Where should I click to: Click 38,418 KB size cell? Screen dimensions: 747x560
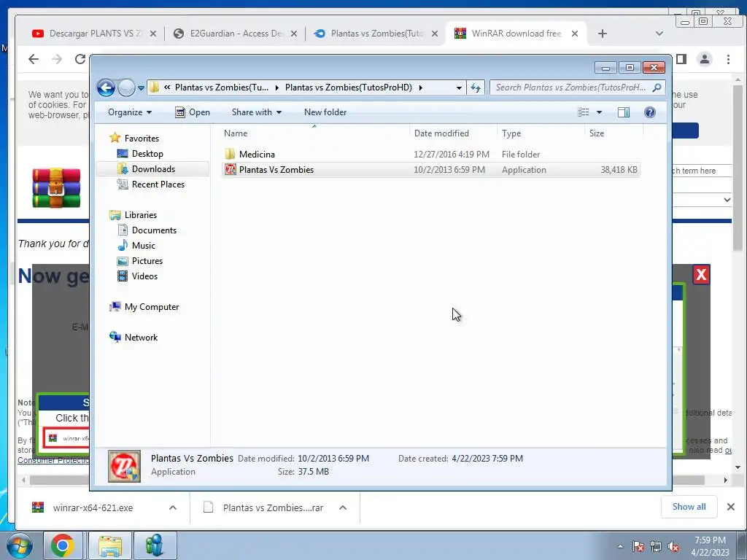[619, 169]
